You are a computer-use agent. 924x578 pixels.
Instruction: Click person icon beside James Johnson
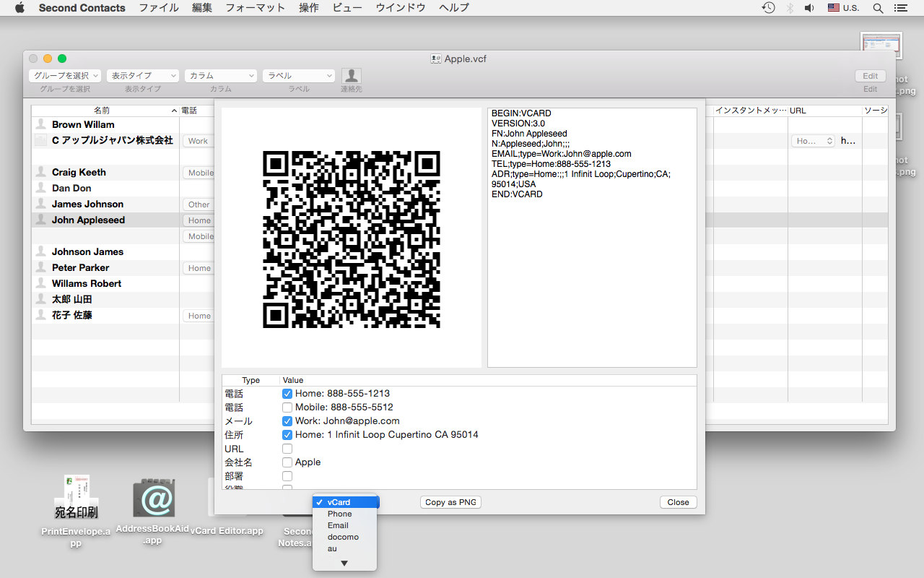pyautogui.click(x=41, y=204)
